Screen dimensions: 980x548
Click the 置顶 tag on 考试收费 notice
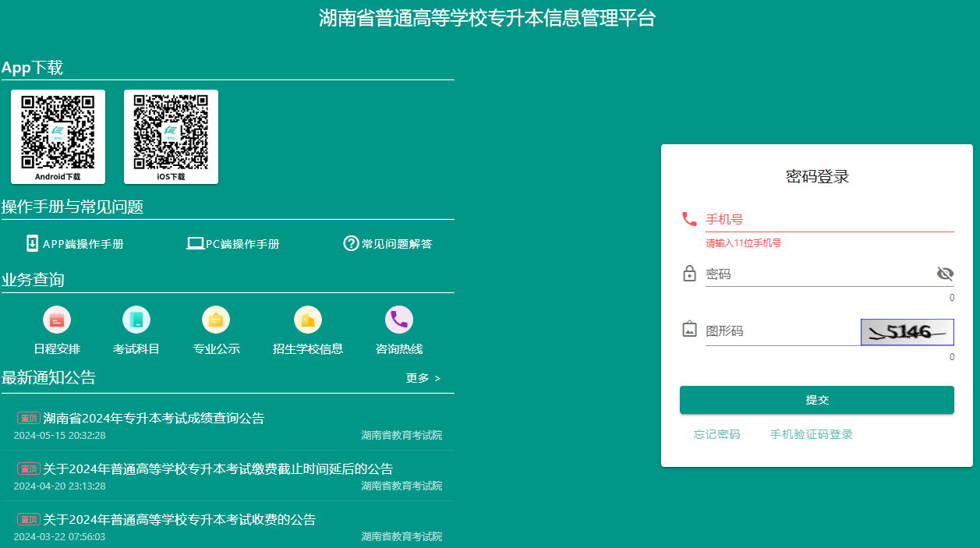[29, 519]
